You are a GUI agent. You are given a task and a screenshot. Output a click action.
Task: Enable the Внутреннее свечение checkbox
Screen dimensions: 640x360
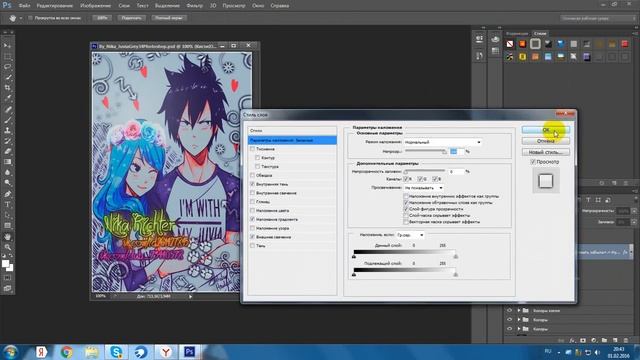pyautogui.click(x=252, y=193)
